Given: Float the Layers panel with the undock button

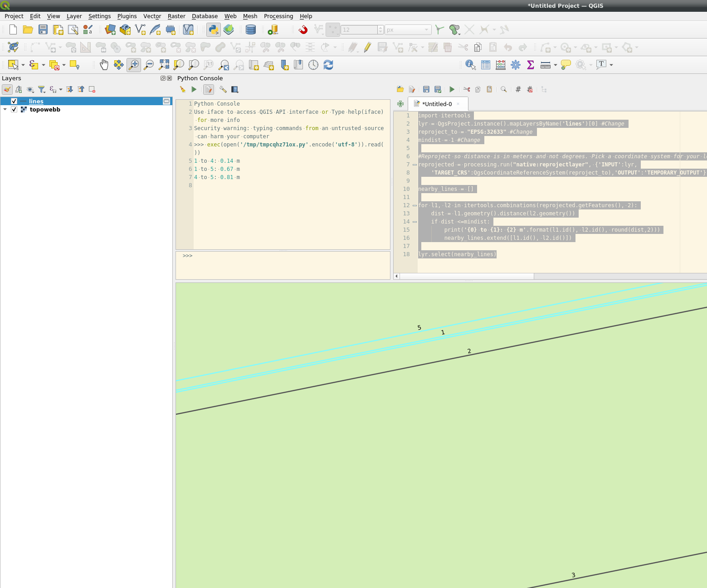Looking at the screenshot, I should tap(163, 78).
